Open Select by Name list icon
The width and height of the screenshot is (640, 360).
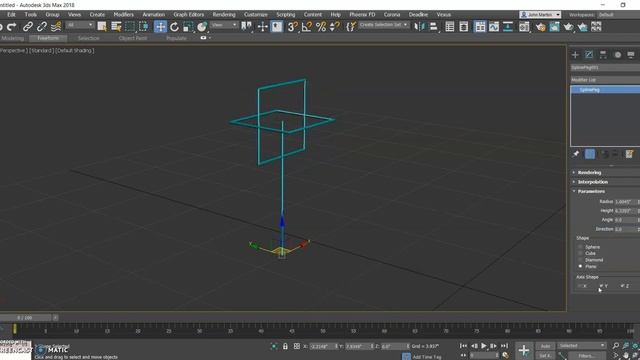[116, 27]
